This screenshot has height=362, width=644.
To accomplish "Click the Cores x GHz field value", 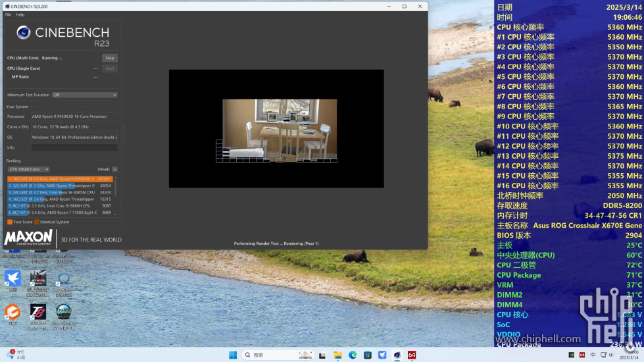I will [x=74, y=127].
